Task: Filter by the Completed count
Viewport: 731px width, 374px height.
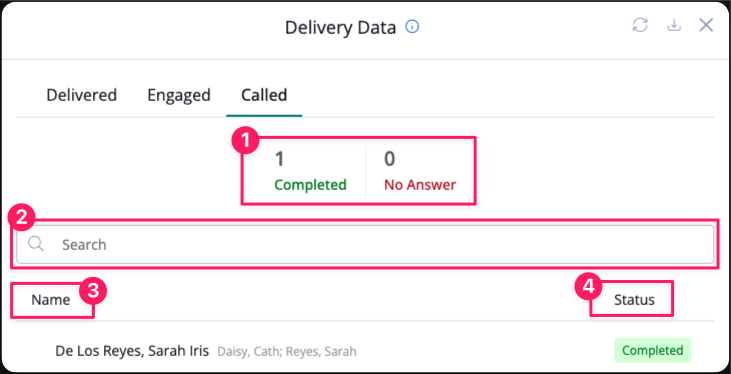Action: pyautogui.click(x=310, y=171)
